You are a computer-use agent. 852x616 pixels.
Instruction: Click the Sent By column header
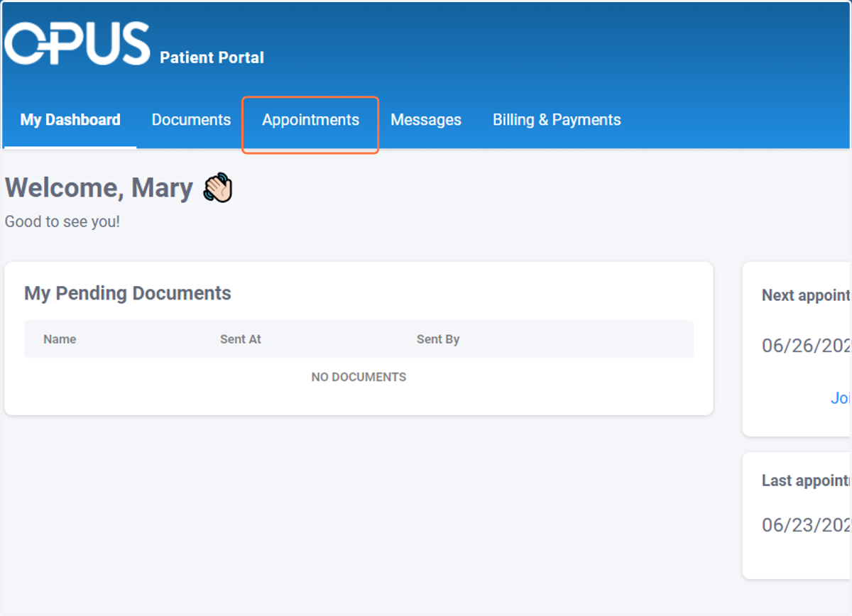[438, 339]
